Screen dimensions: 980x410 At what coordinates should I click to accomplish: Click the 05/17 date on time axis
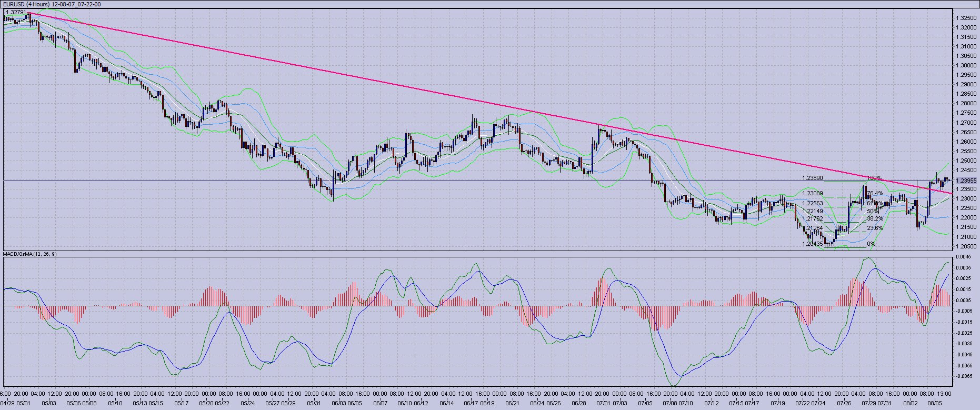pyautogui.click(x=181, y=403)
